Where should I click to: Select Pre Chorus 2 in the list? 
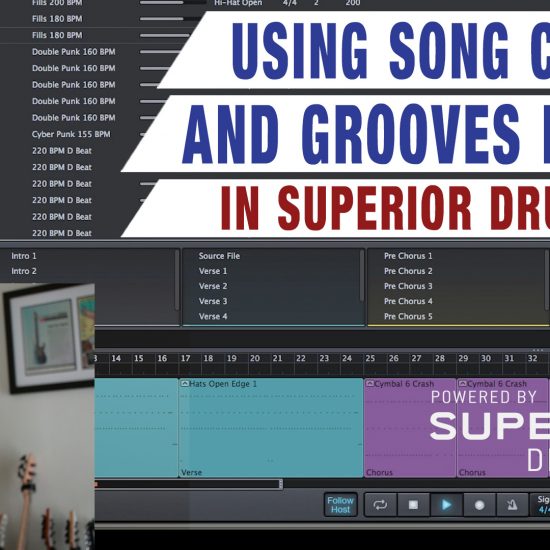408,271
